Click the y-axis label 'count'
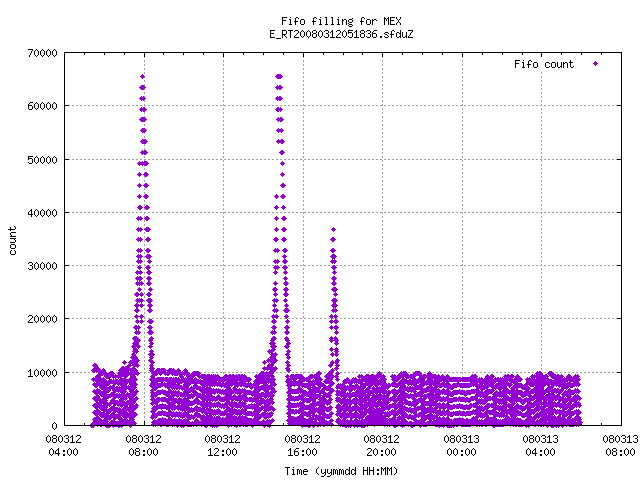 point(13,241)
